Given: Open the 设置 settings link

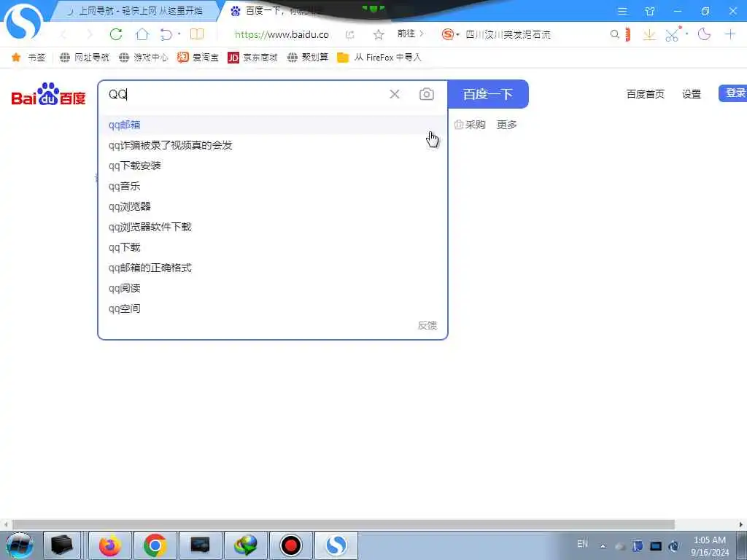Looking at the screenshot, I should point(692,94).
